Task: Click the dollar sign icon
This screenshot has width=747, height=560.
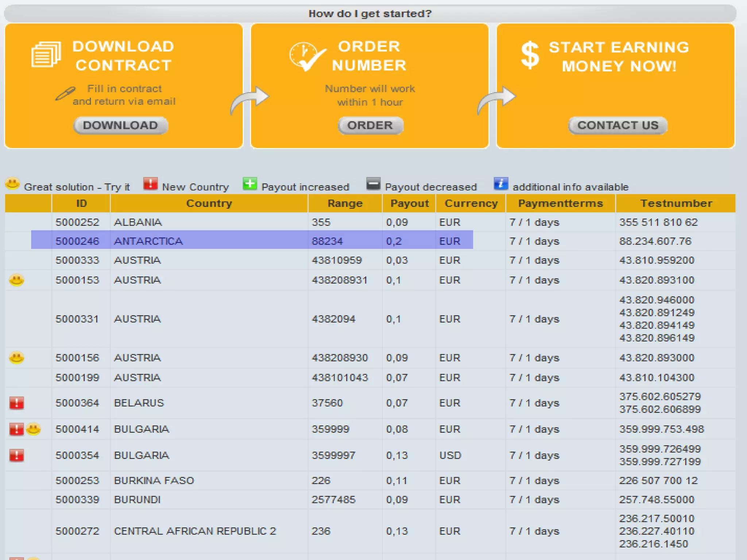Action: (x=530, y=55)
